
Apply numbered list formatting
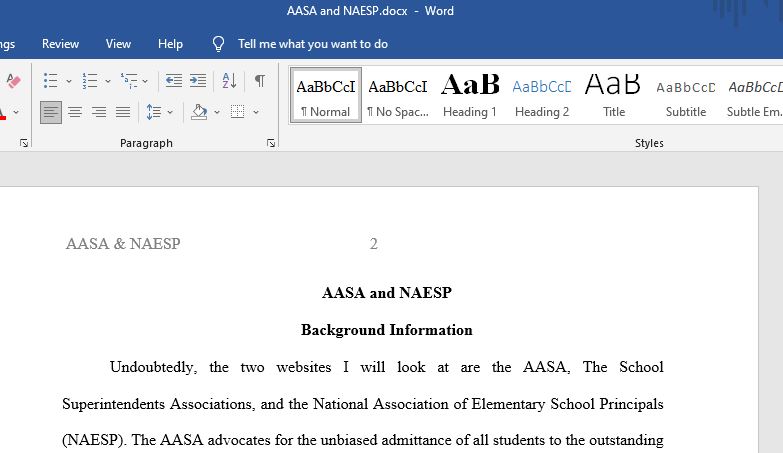90,80
